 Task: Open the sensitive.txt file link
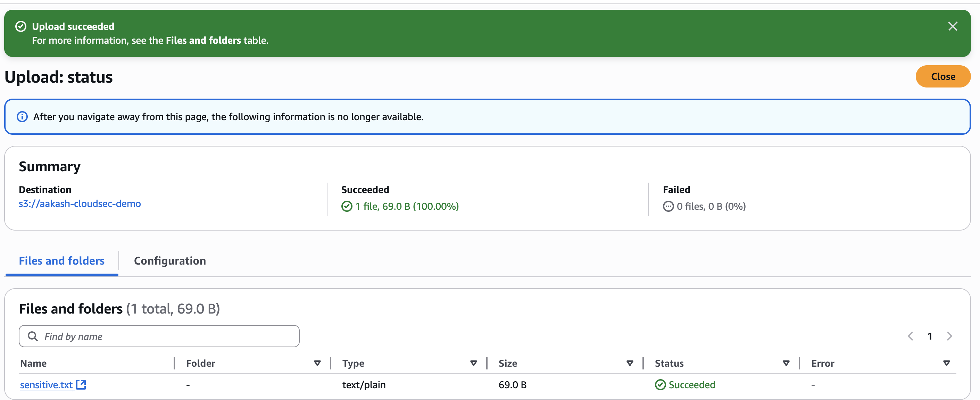pos(46,385)
